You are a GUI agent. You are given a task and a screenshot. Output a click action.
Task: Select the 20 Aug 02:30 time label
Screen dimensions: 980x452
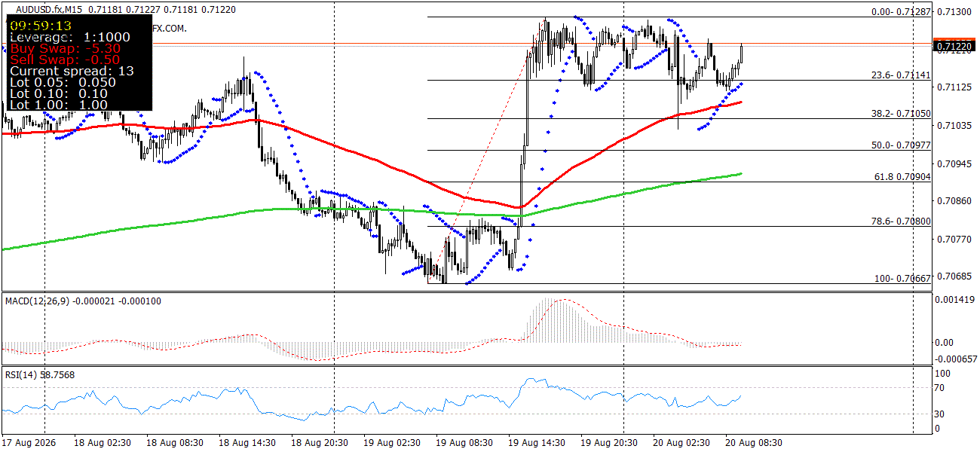point(682,442)
